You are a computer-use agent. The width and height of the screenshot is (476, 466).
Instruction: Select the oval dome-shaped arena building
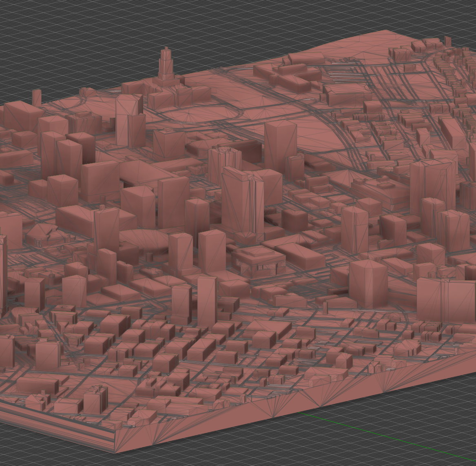coord(144,240)
